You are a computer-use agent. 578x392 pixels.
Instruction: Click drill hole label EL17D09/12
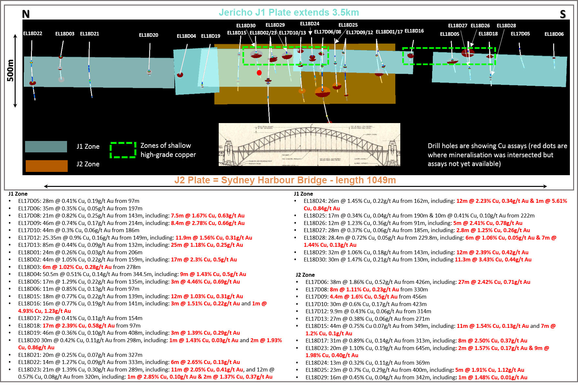pos(359,32)
